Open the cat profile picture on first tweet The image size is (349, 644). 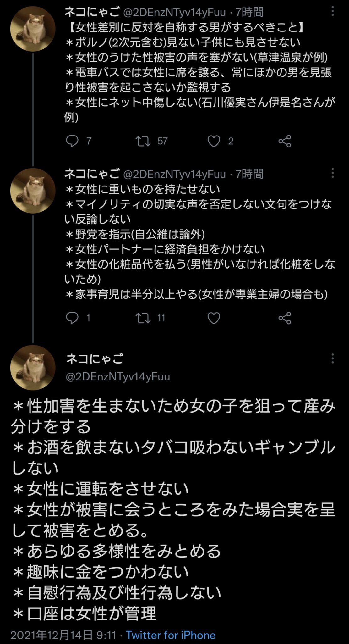(33, 29)
